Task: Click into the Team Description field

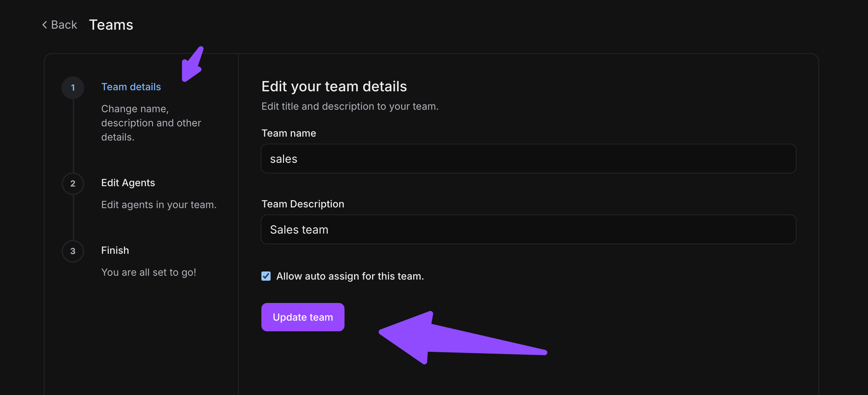Action: point(528,229)
